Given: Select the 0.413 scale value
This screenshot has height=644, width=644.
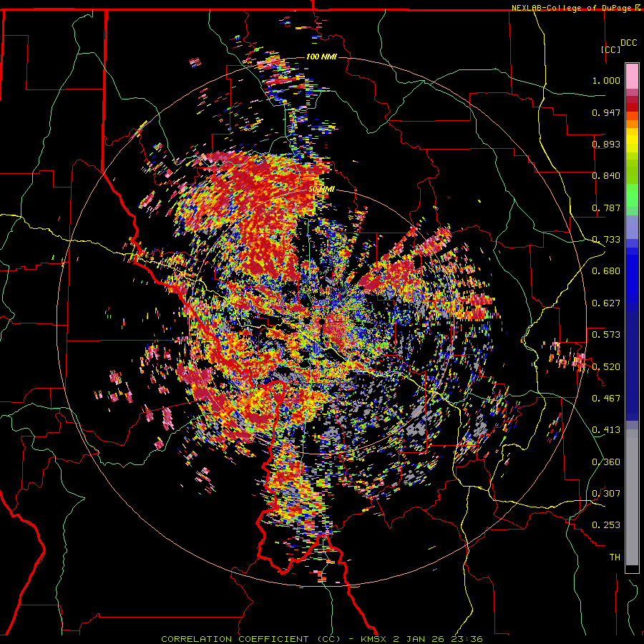Looking at the screenshot, I should click(x=606, y=430).
